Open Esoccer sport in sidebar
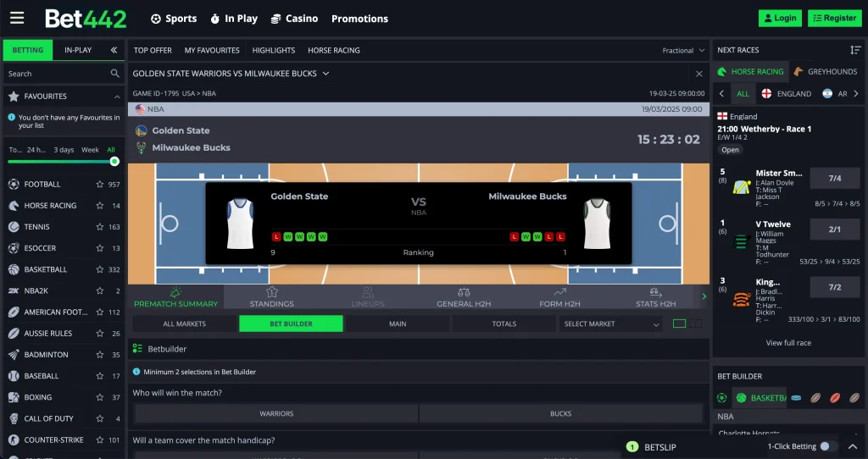The image size is (868, 459). [40, 248]
